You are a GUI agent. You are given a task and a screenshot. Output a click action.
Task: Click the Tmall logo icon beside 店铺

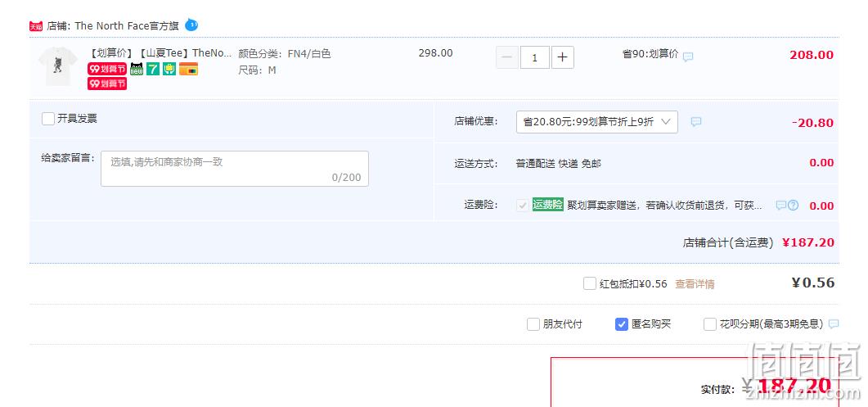click(36, 26)
